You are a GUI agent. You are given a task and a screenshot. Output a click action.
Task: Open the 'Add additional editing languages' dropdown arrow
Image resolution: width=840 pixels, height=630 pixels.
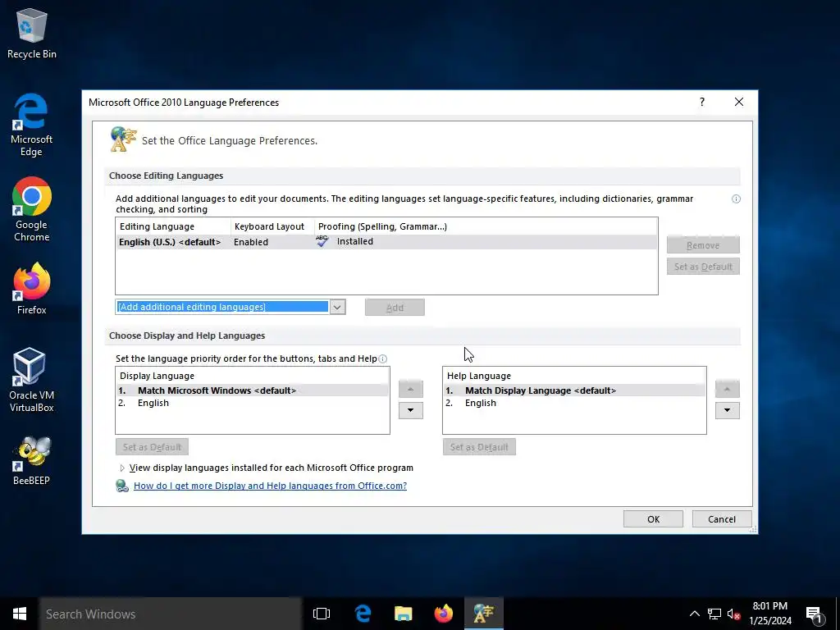(x=337, y=307)
